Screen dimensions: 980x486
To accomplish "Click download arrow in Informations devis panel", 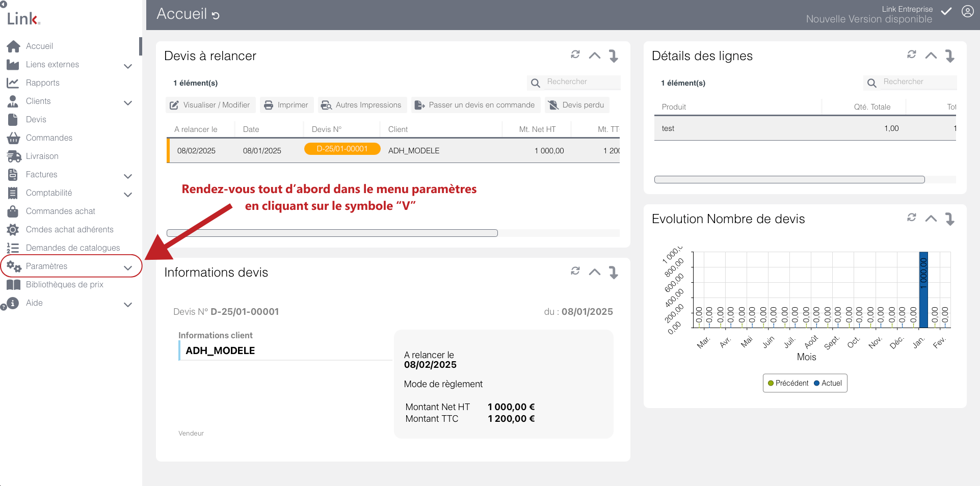I will [614, 272].
